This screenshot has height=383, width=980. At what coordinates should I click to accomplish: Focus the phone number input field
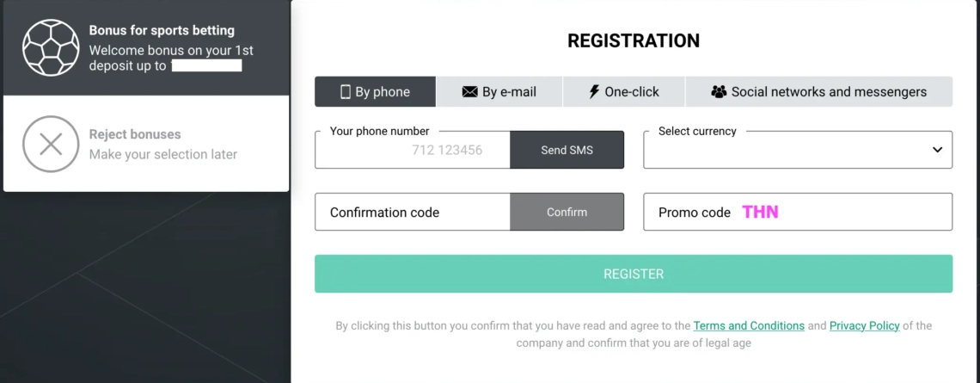pos(413,150)
